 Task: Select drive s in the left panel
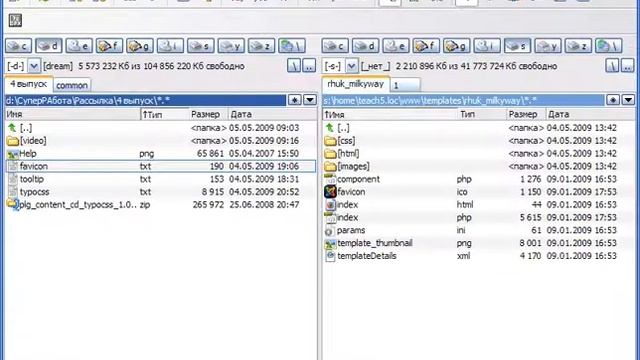pos(200,46)
